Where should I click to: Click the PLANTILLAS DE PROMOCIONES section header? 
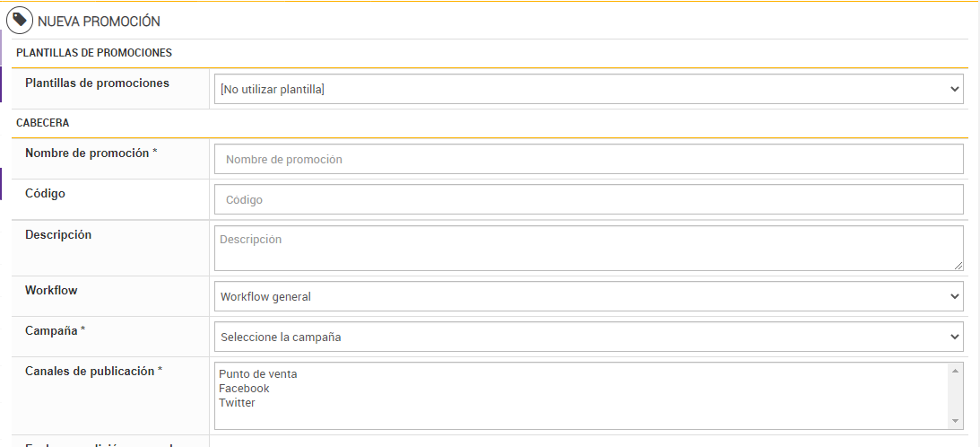[94, 53]
